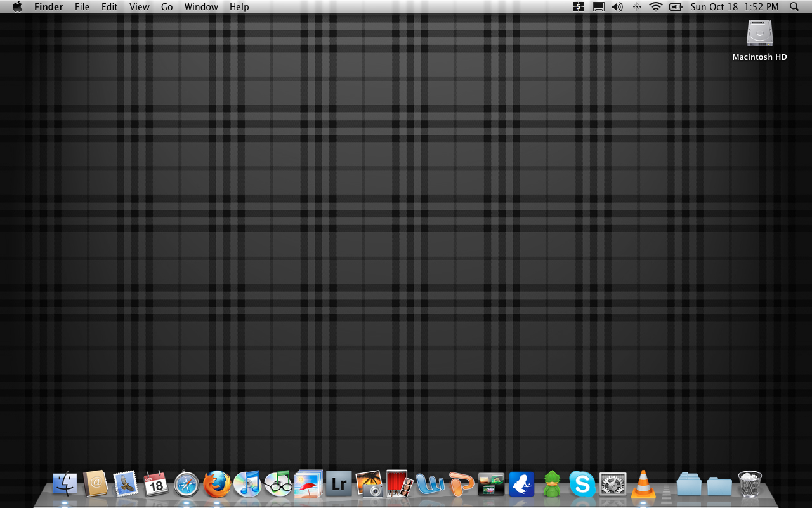Click the date and time Sun Oct 18
The image size is (812, 508).
tap(735, 7)
